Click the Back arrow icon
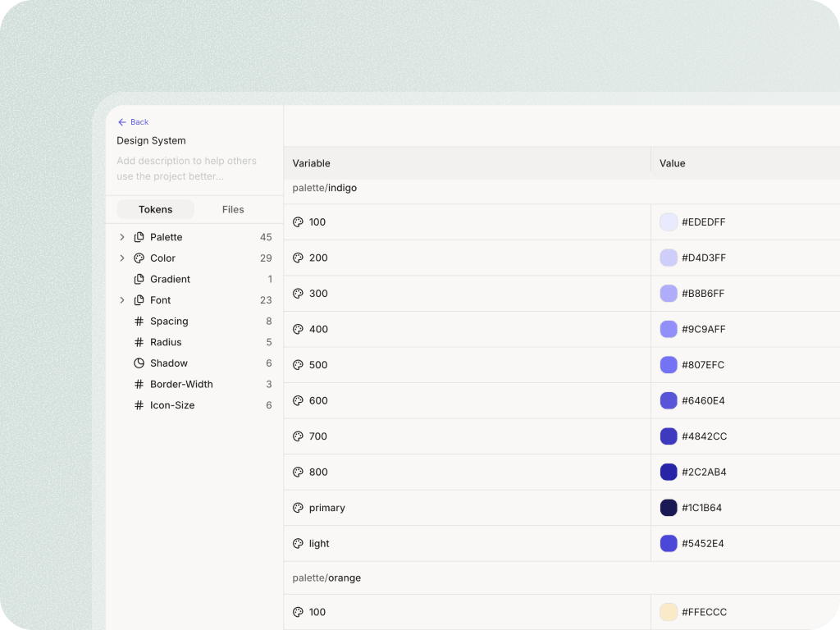The image size is (840, 630). [122, 122]
